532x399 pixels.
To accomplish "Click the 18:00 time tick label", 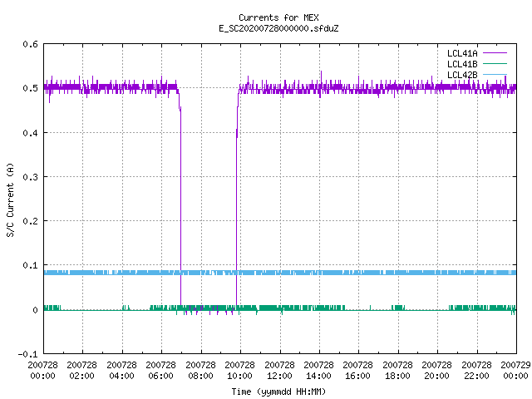I will (x=397, y=376).
